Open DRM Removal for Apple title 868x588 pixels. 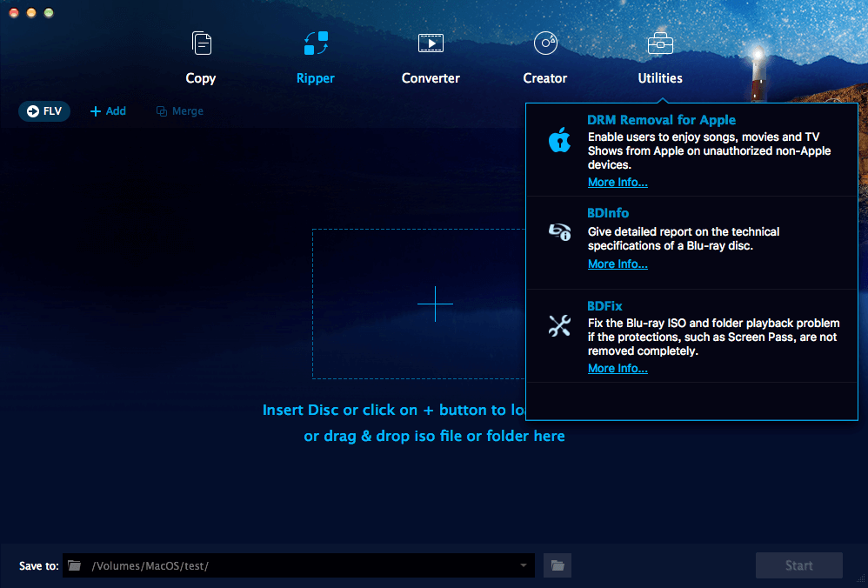pos(662,119)
